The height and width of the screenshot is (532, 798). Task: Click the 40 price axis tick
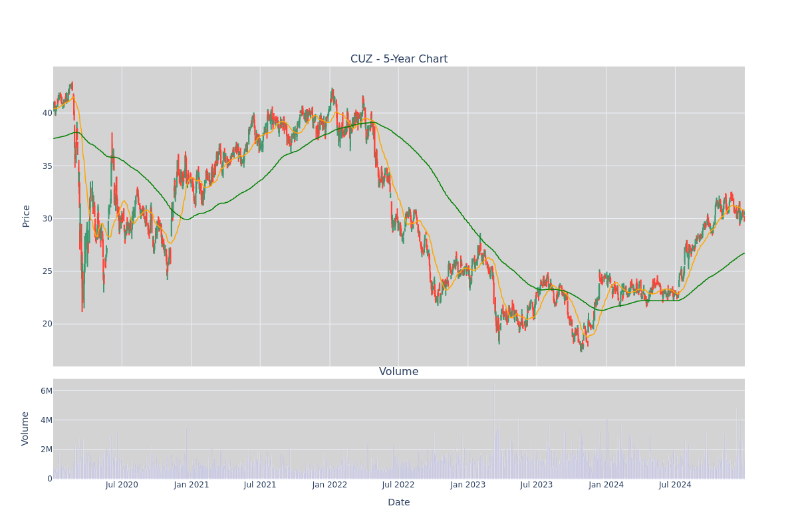coord(47,113)
